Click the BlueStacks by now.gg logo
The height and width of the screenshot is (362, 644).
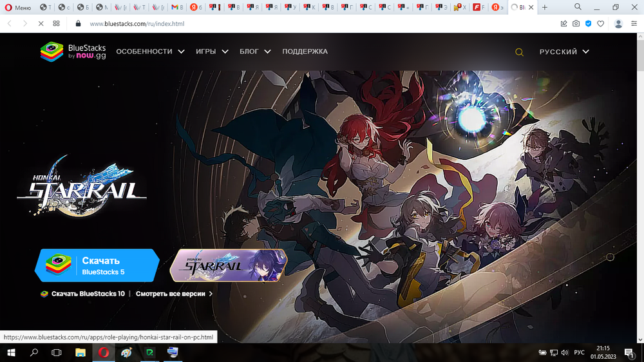click(x=73, y=52)
